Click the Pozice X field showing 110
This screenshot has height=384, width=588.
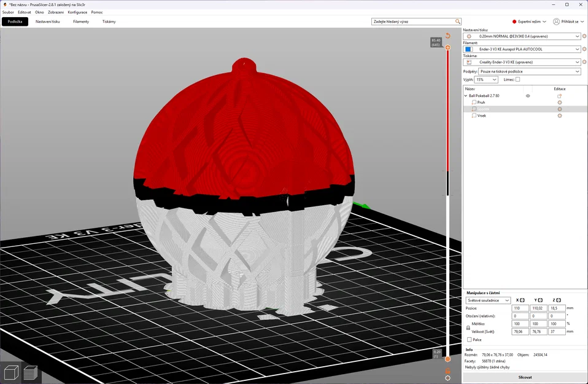tap(520, 308)
